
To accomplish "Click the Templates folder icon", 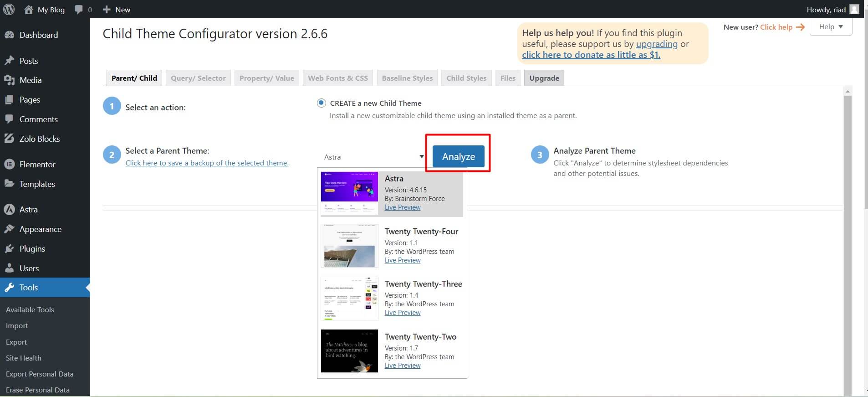I will (9, 183).
